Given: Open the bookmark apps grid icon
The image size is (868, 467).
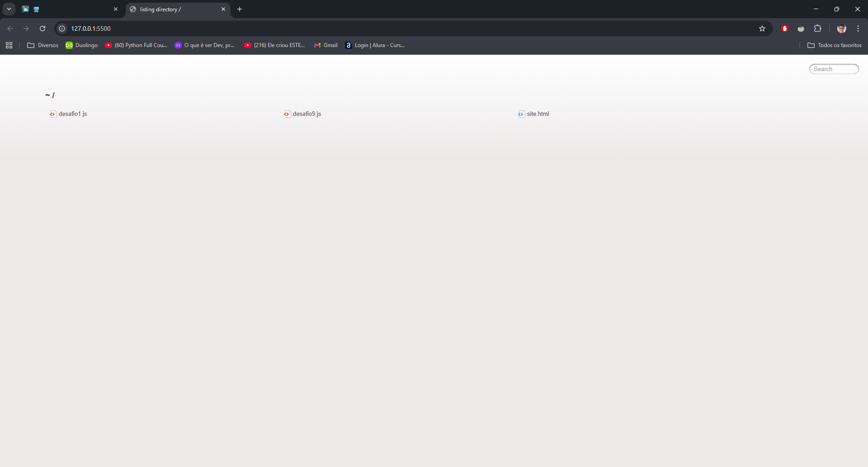Looking at the screenshot, I should pos(9,45).
